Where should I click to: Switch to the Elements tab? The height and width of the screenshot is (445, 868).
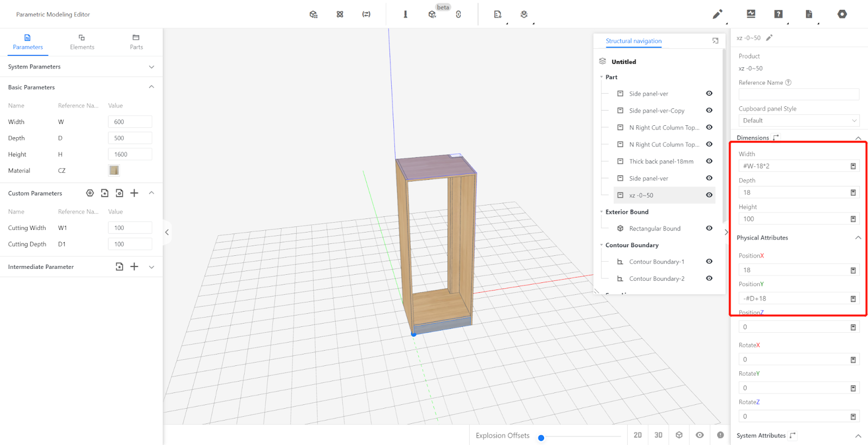[x=82, y=42]
